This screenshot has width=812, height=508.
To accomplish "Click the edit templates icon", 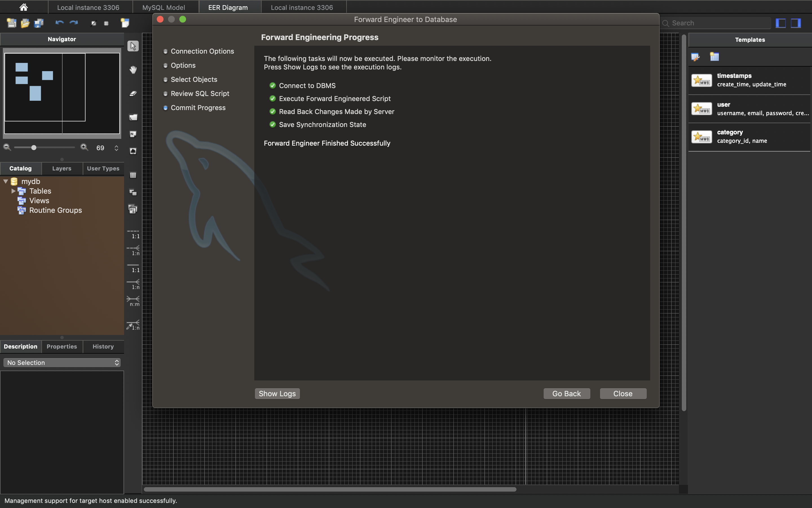I will (695, 57).
